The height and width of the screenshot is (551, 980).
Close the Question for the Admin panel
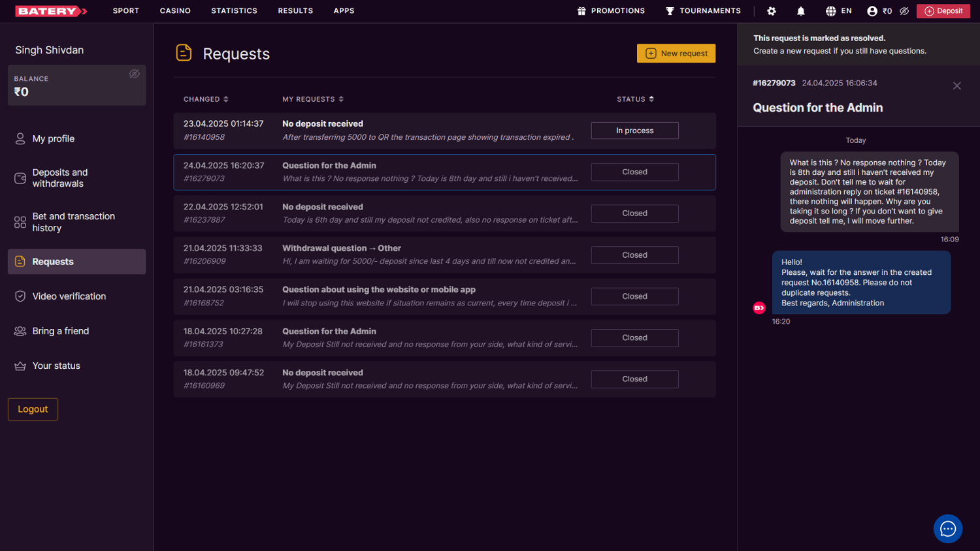tap(956, 86)
